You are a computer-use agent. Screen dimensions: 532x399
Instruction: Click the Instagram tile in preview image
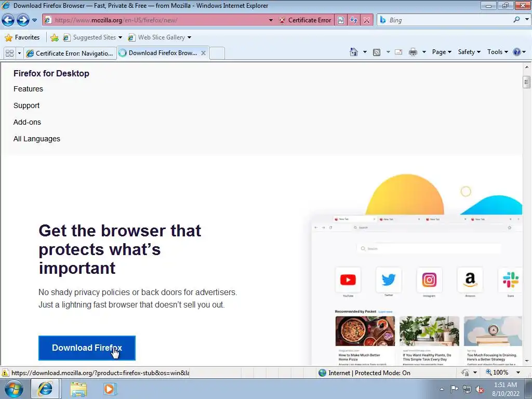click(429, 280)
